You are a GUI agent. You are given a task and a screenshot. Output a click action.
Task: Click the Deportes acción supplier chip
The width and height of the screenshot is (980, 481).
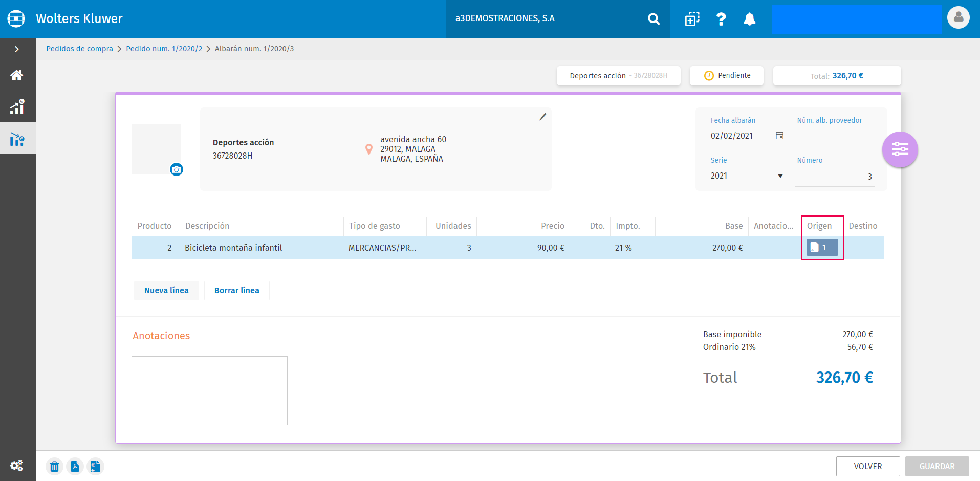click(x=618, y=75)
